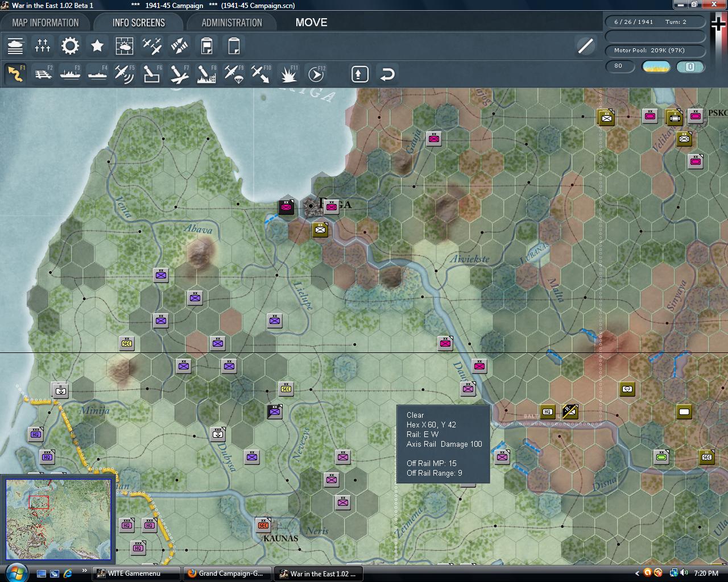Open the victory star icon

point(97,45)
